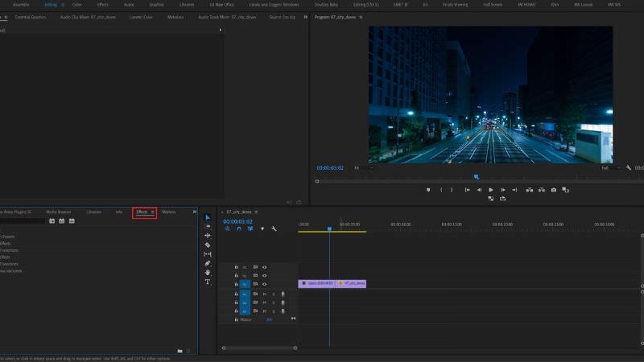
Task: Open the 07_city_down sequence panel menu
Action: (x=256, y=212)
